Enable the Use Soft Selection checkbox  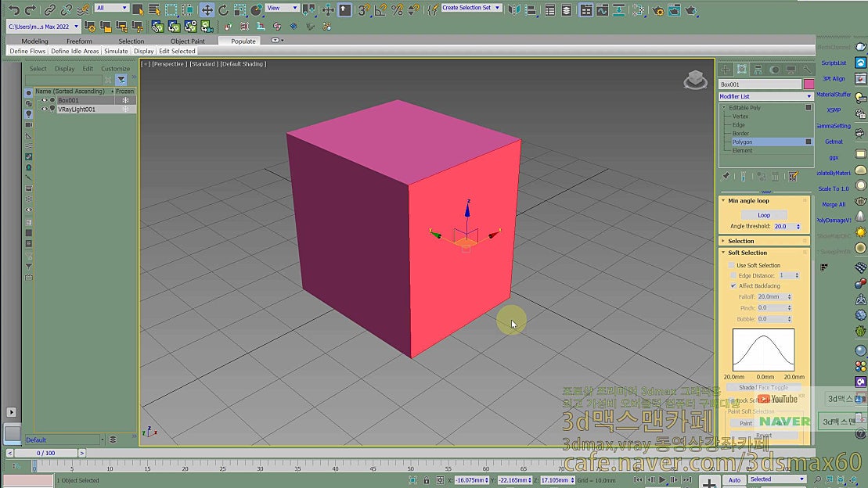tap(731, 265)
